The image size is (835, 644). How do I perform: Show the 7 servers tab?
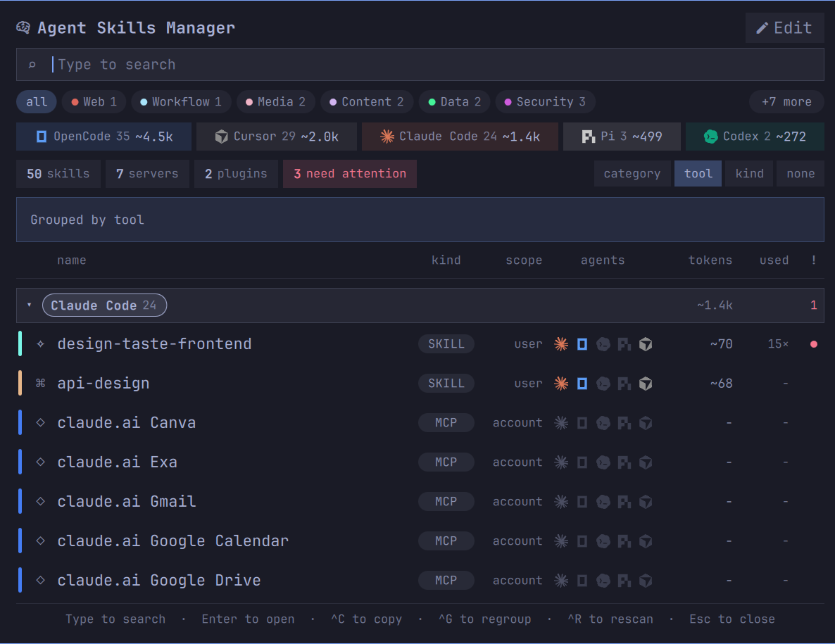(147, 174)
